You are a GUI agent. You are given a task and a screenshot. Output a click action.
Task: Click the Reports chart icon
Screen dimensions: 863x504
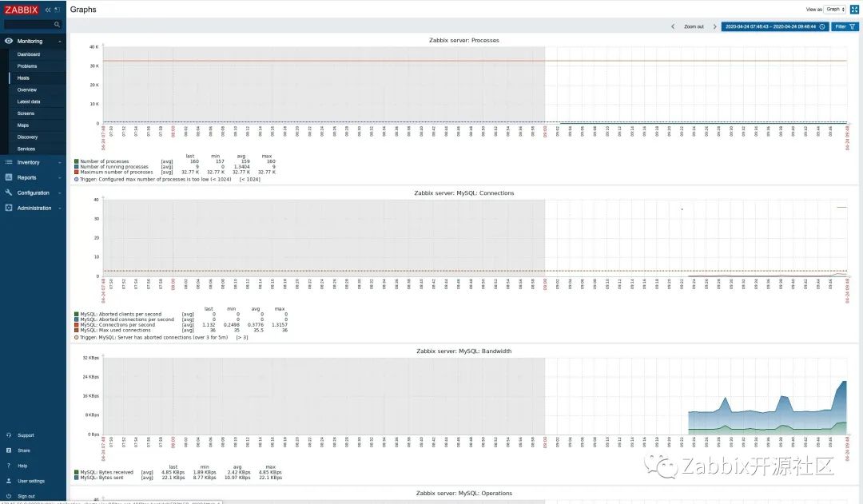pos(9,177)
